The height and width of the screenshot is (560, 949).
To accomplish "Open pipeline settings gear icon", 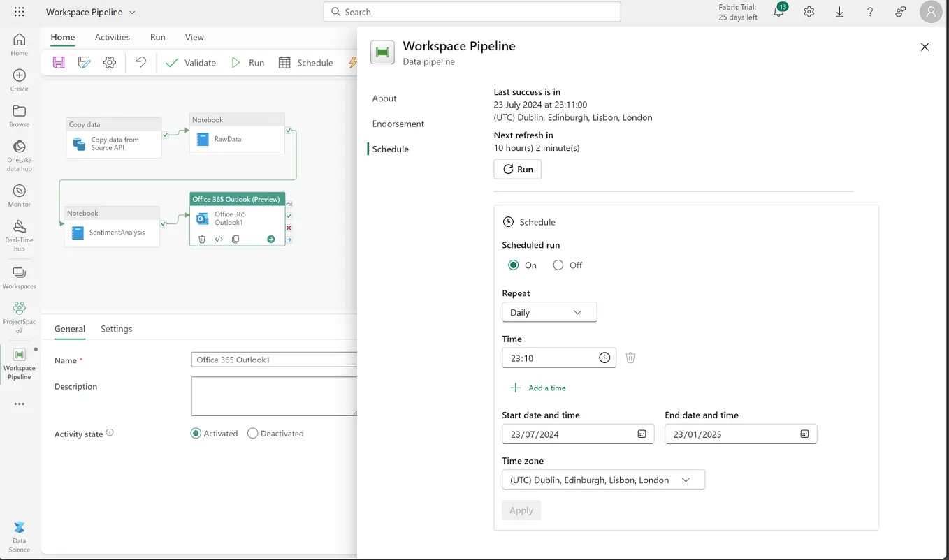I will [109, 62].
